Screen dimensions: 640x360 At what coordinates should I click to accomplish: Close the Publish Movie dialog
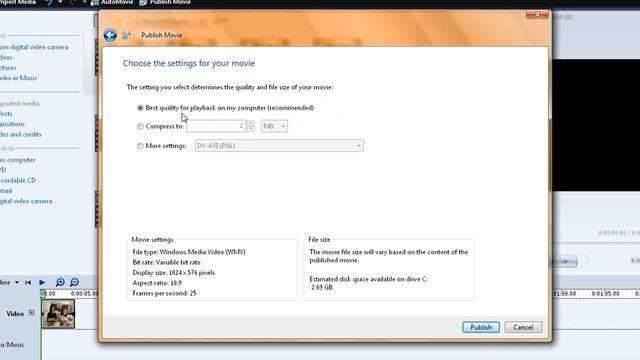pyautogui.click(x=537, y=14)
